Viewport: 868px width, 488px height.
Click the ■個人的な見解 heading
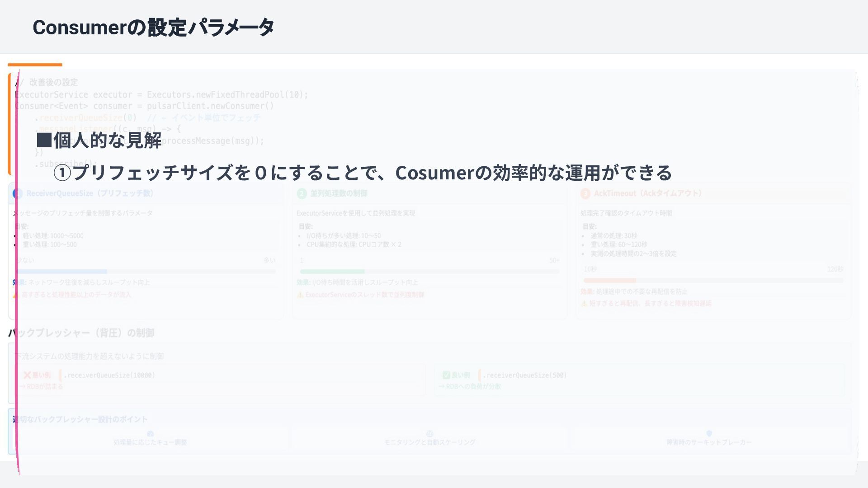(99, 141)
